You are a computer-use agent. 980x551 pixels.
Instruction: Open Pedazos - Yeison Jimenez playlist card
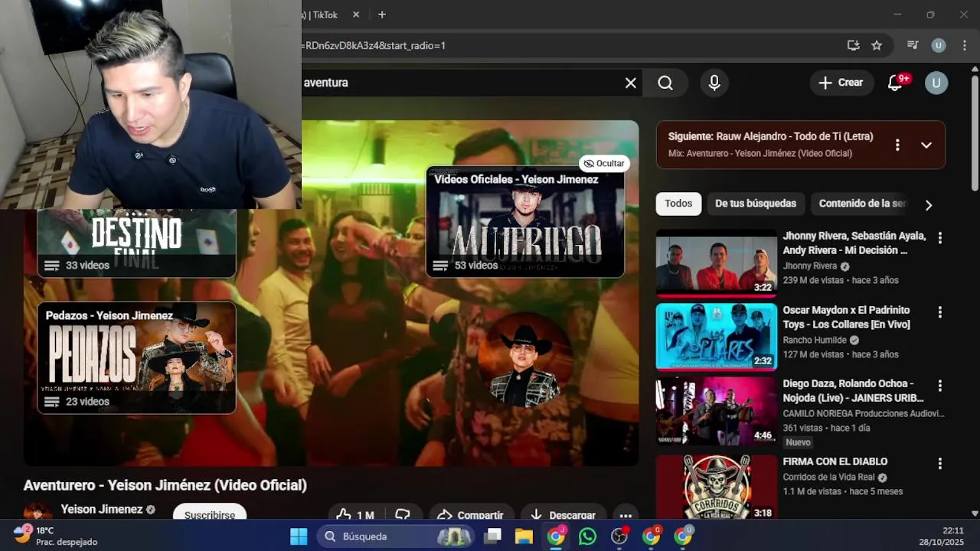point(136,357)
